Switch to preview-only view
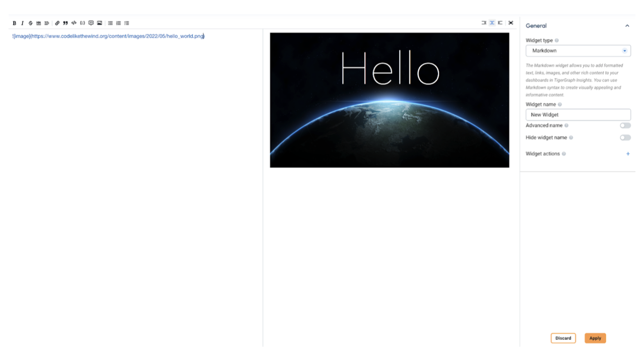Screen dimensions: 644x356 [x=500, y=23]
